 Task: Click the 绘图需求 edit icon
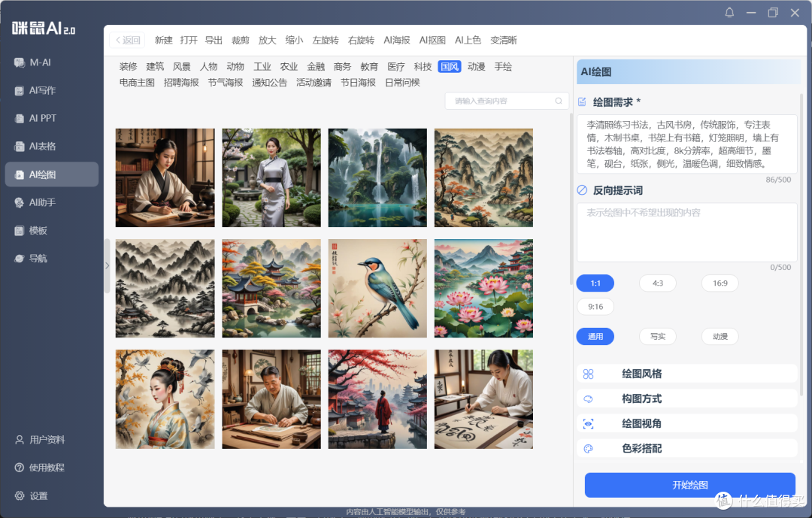coord(582,102)
